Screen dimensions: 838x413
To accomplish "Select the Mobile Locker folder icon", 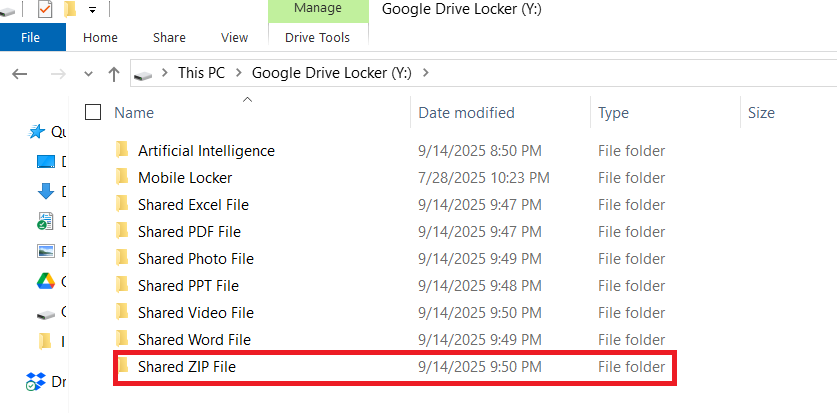I will [x=122, y=178].
